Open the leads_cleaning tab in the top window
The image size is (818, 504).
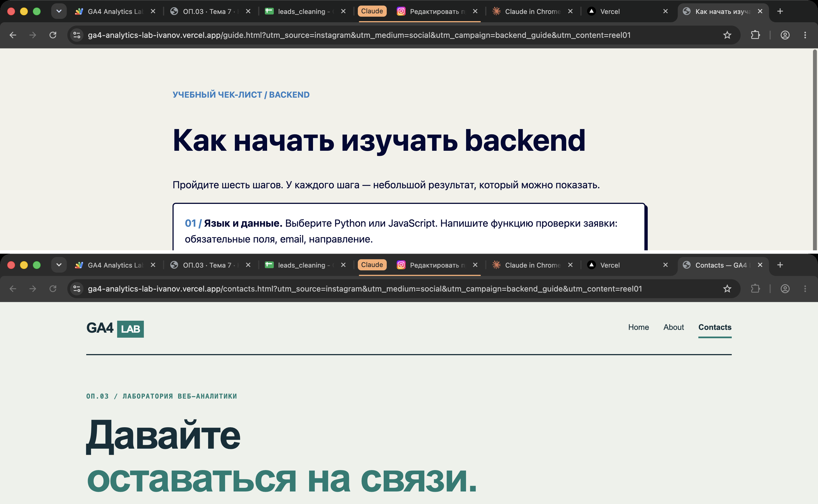[305, 11]
